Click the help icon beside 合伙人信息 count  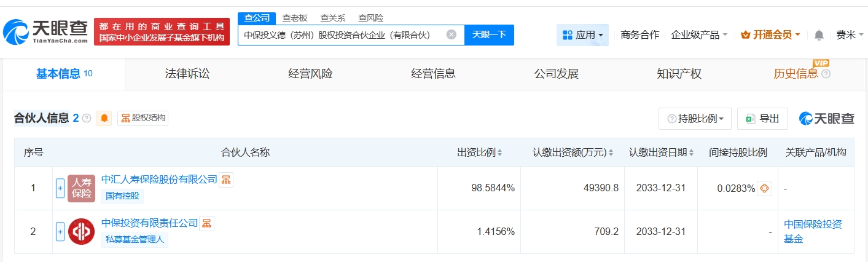[x=87, y=118]
